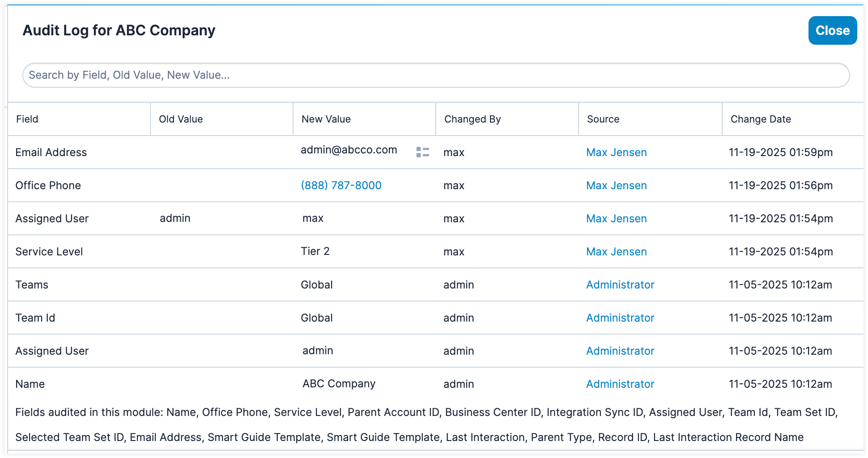Click the Changed By column header
The image size is (868, 458).
tap(472, 119)
